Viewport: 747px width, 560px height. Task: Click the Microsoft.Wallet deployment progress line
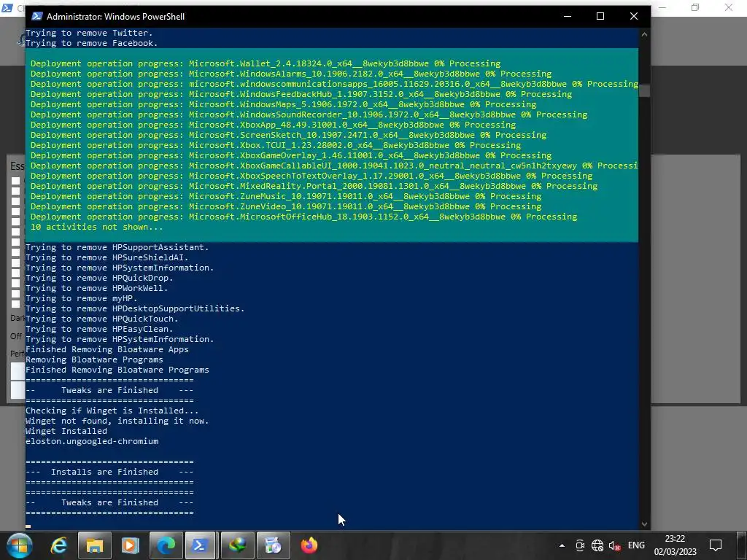[x=266, y=63]
